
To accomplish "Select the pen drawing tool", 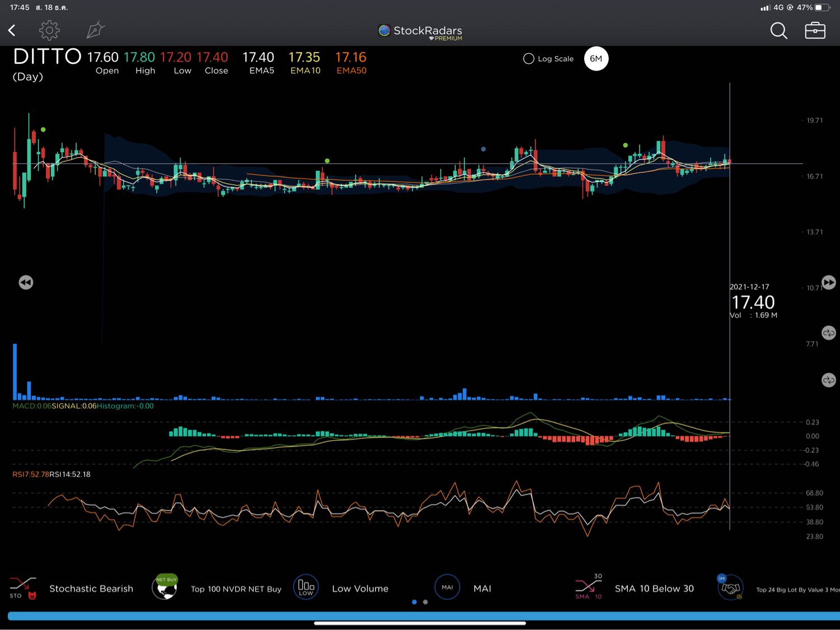I will (x=95, y=30).
